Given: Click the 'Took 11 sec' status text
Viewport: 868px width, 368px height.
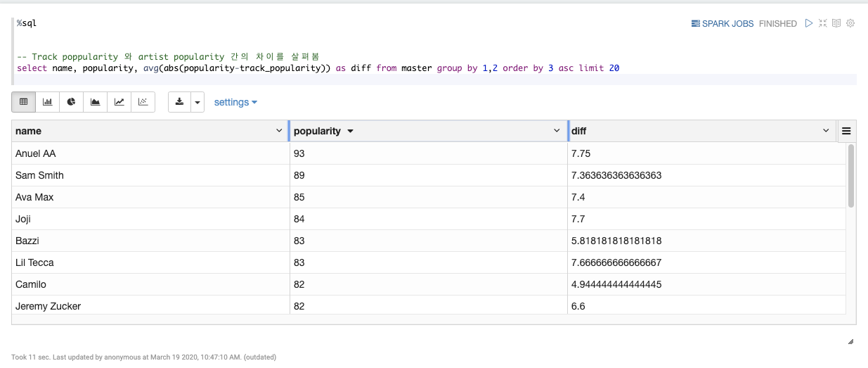Looking at the screenshot, I should click(143, 357).
